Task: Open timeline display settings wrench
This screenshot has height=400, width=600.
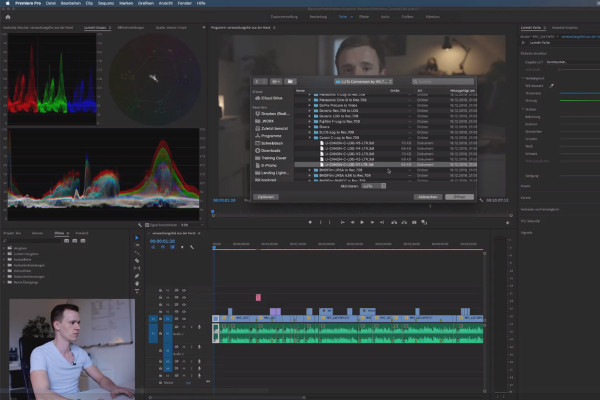Action: (x=192, y=247)
